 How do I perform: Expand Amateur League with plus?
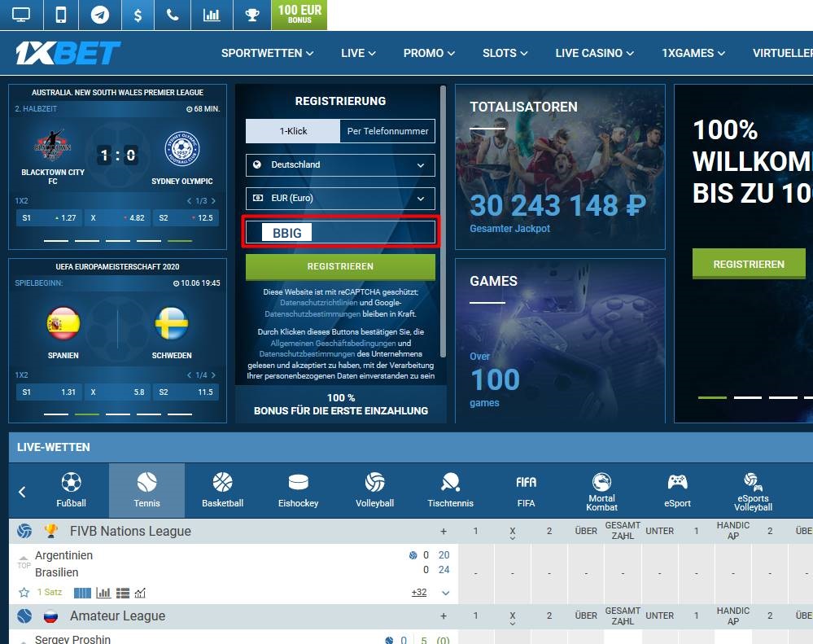tap(444, 616)
